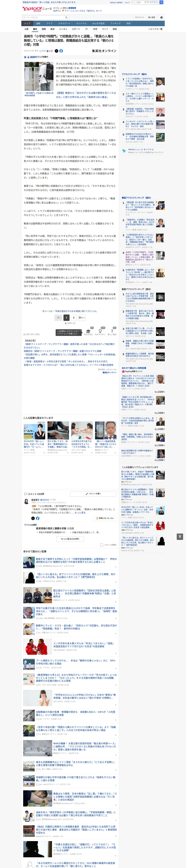This screenshot has height=868, width=186.
Task: Click the 購入履歴 link
Action: coord(152,18)
